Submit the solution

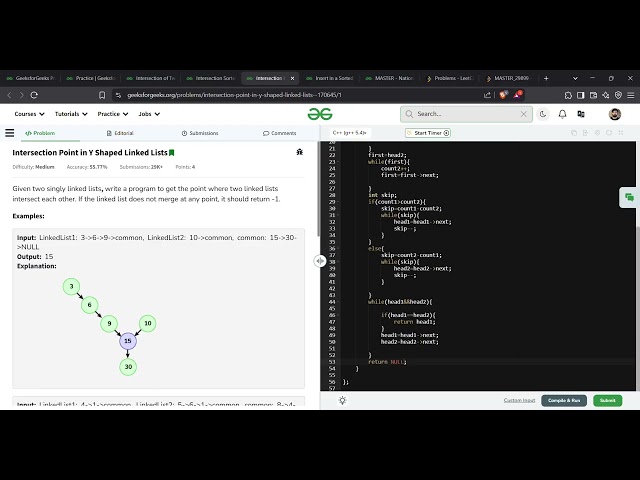[608, 400]
